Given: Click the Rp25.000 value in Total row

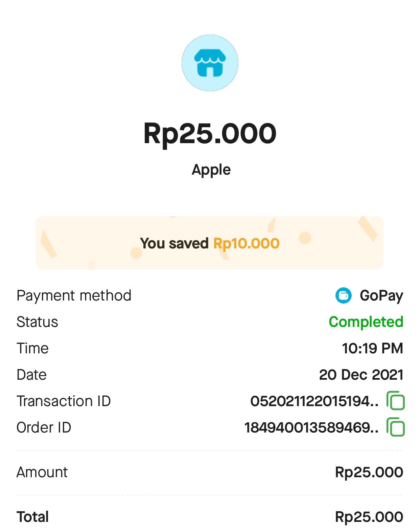Looking at the screenshot, I should click(369, 517).
